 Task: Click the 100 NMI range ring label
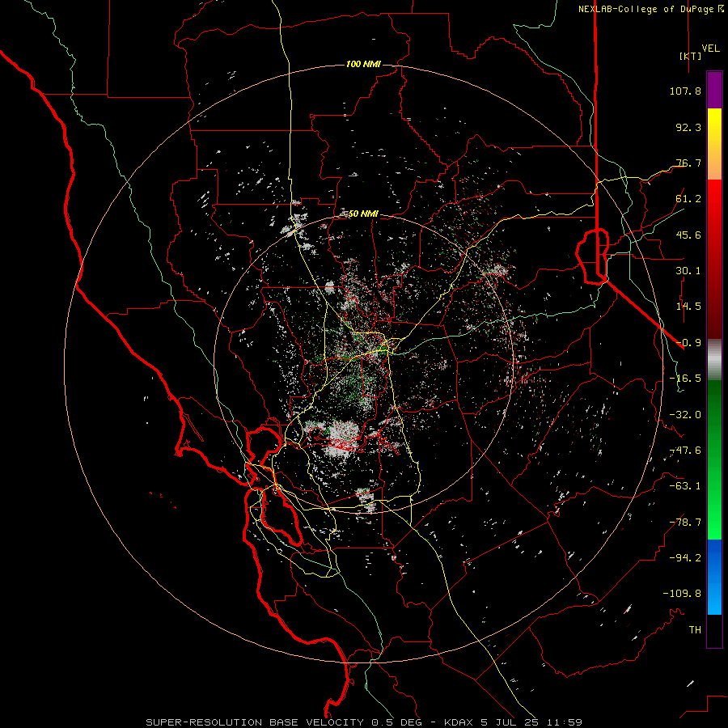(x=363, y=64)
